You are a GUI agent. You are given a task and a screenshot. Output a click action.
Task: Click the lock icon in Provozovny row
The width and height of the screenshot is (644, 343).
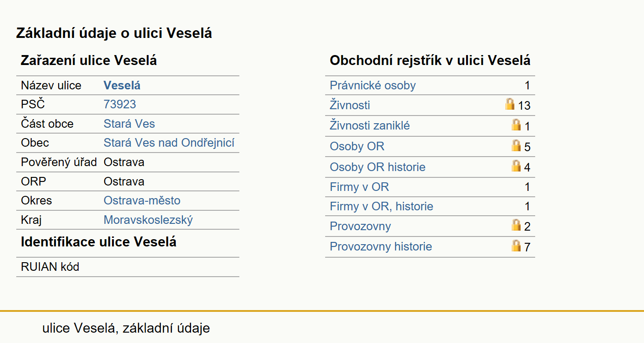click(x=516, y=225)
